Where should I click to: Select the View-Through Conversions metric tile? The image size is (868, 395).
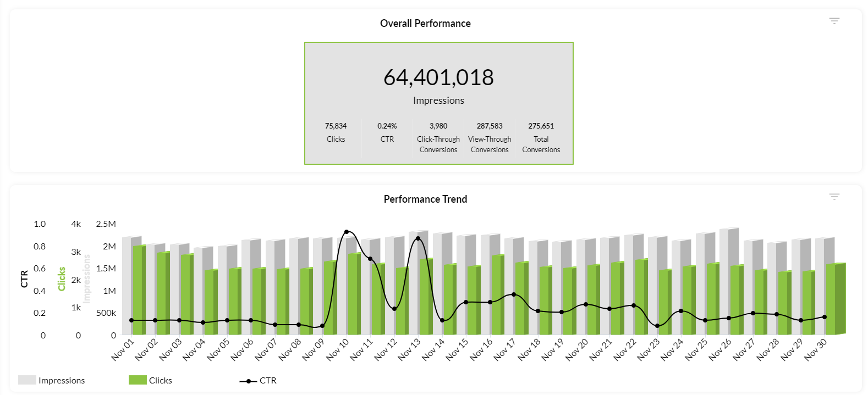click(x=490, y=137)
